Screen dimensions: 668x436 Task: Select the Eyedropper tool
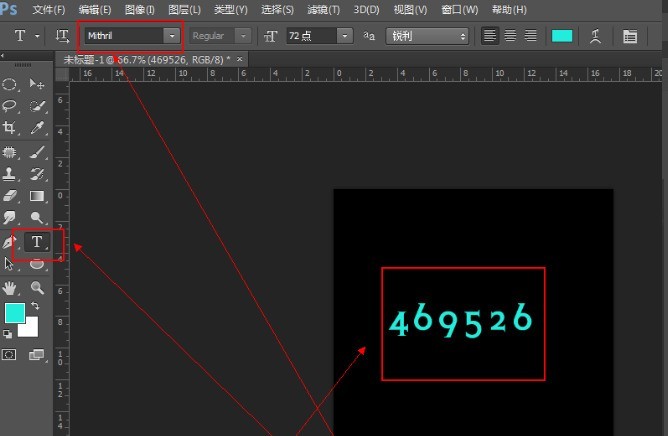click(37, 127)
